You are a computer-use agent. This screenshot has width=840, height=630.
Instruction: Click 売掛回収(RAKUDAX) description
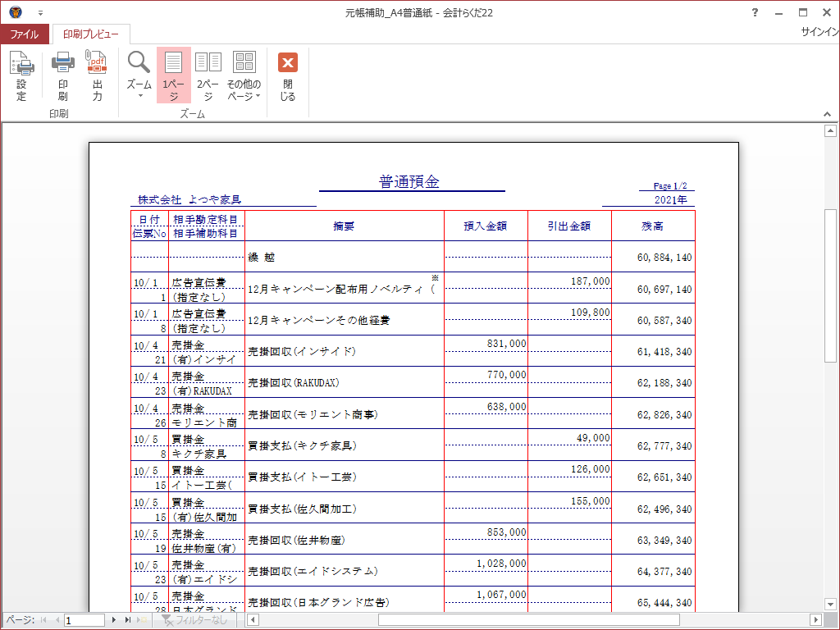[294, 383]
